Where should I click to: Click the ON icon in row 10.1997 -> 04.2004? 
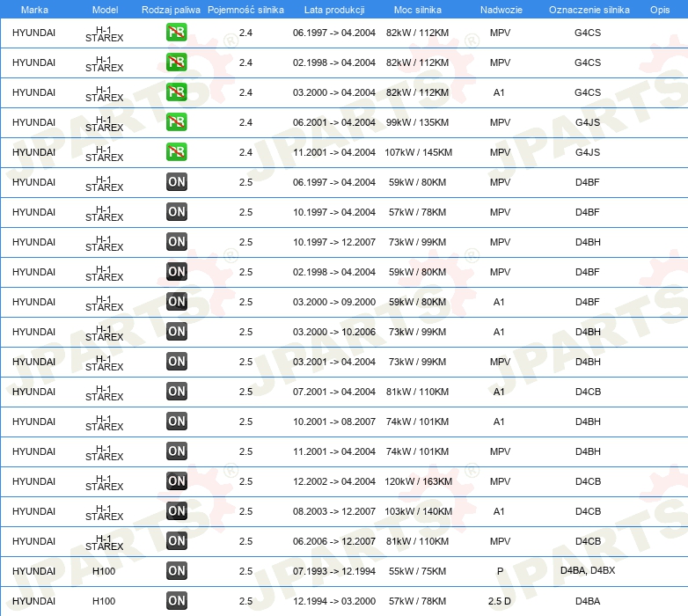tap(176, 211)
